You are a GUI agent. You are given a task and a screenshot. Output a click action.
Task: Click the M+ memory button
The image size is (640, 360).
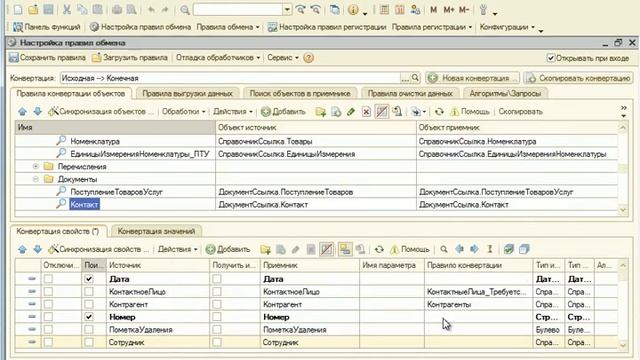(449, 9)
